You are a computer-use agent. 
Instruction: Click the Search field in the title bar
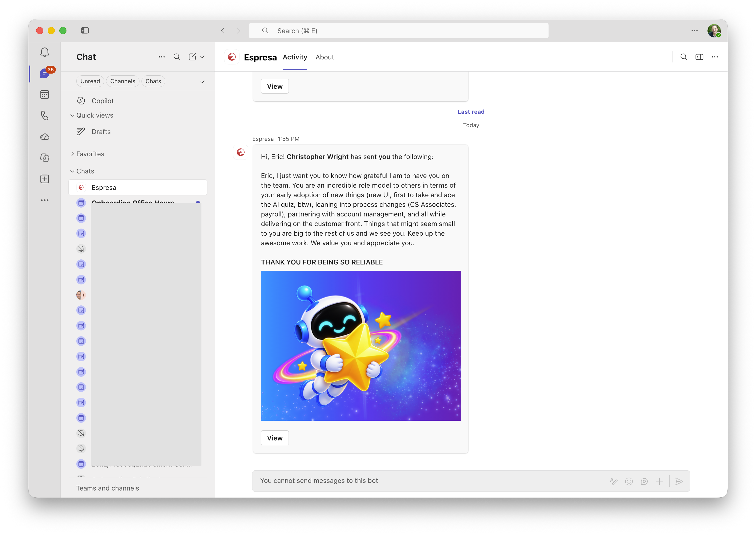(x=399, y=31)
